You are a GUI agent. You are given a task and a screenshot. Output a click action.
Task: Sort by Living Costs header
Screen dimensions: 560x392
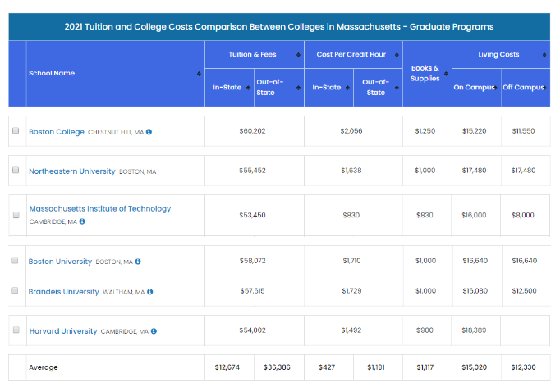(544, 55)
